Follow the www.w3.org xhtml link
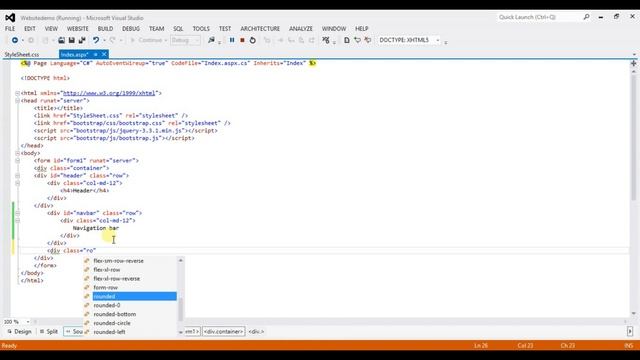 (x=109, y=93)
